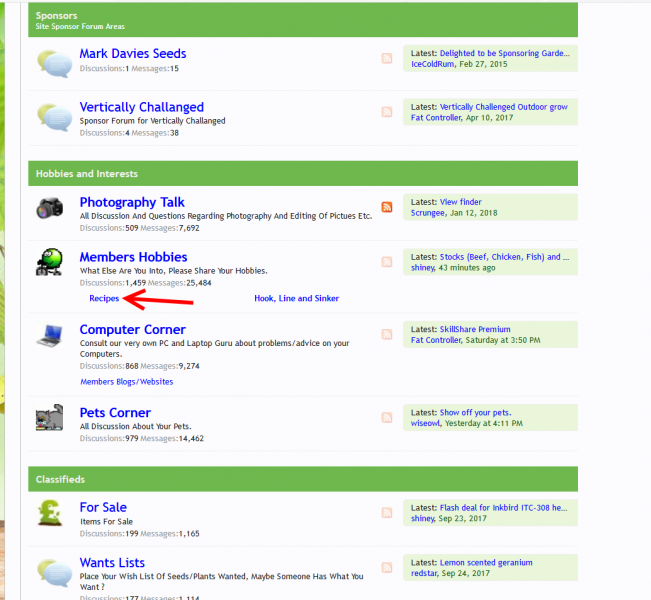Click the camera icon beside Photography Talk

pos(51,208)
